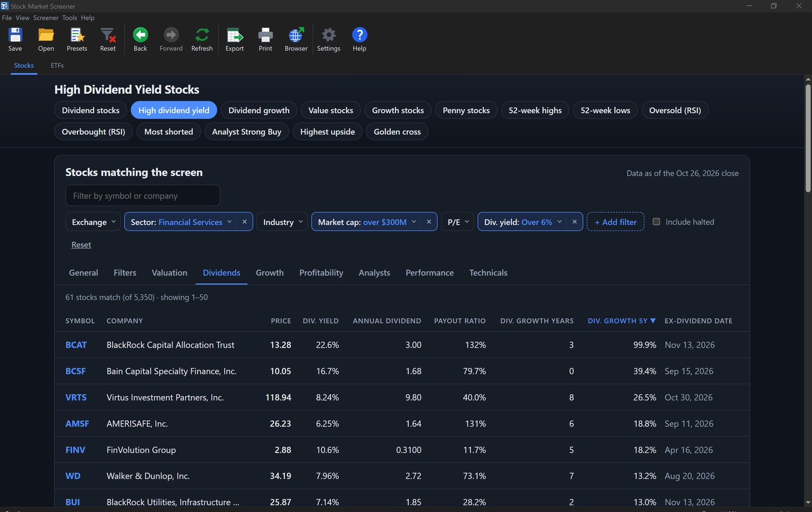Remove the Div. yield filter with its X
This screenshot has height=512, width=812.
click(574, 221)
